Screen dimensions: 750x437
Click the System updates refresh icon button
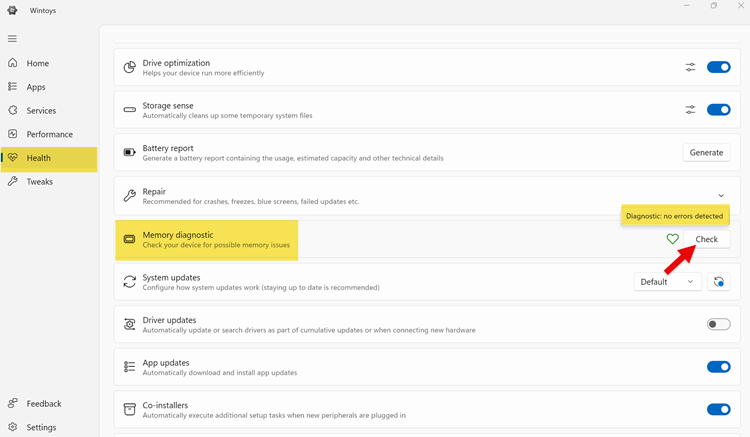click(718, 282)
